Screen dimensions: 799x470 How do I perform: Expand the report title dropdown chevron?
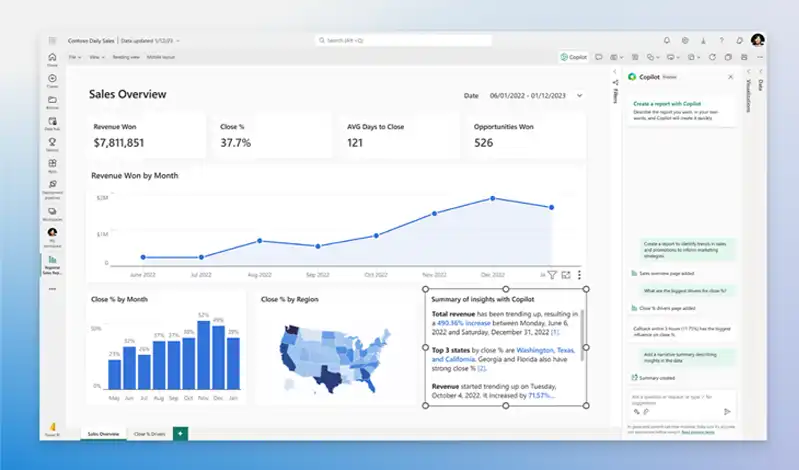point(178,41)
